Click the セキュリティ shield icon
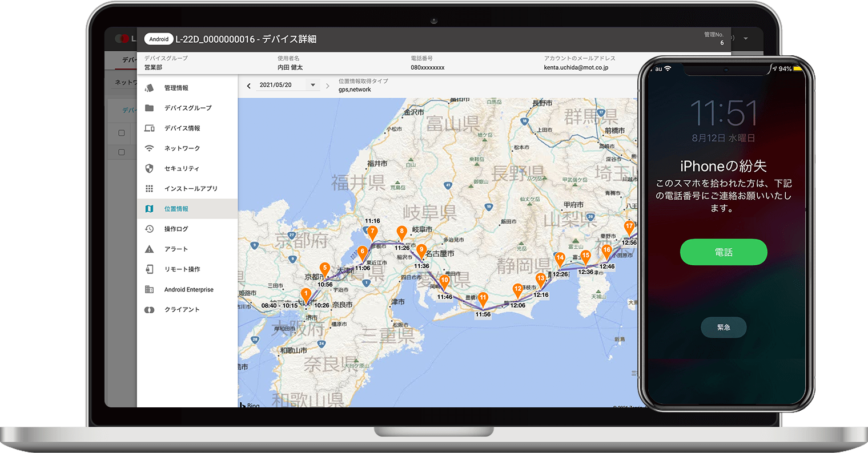This screenshot has height=453, width=868. tap(150, 168)
